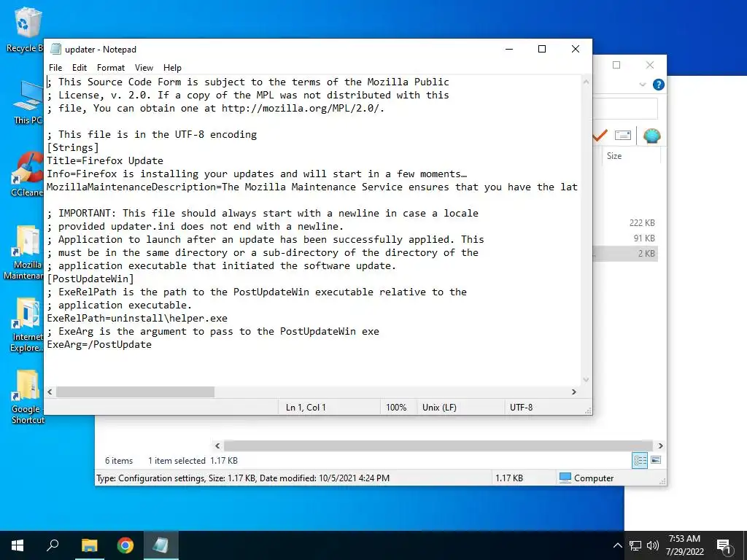The image size is (747, 560).
Task: Open the Edit menu in Notepad
Action: [79, 68]
